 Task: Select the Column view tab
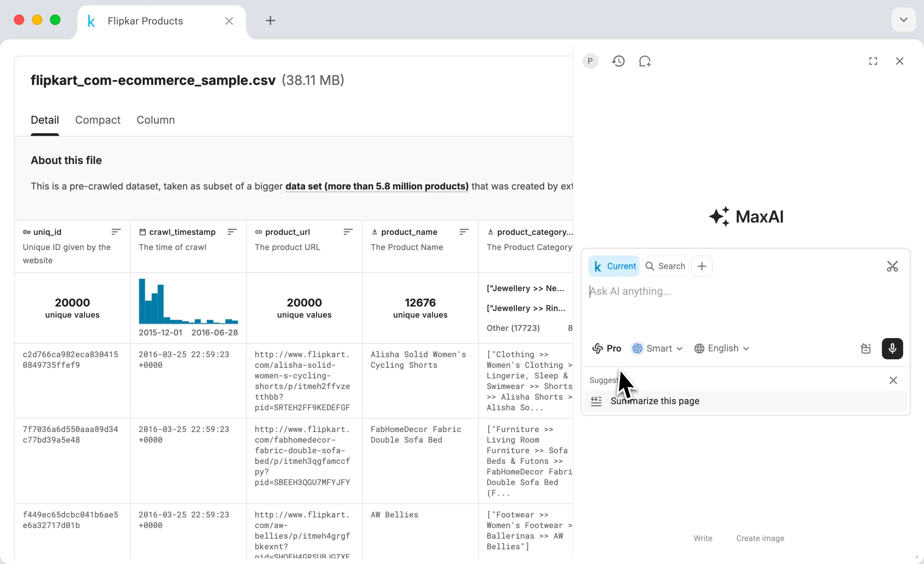(156, 120)
